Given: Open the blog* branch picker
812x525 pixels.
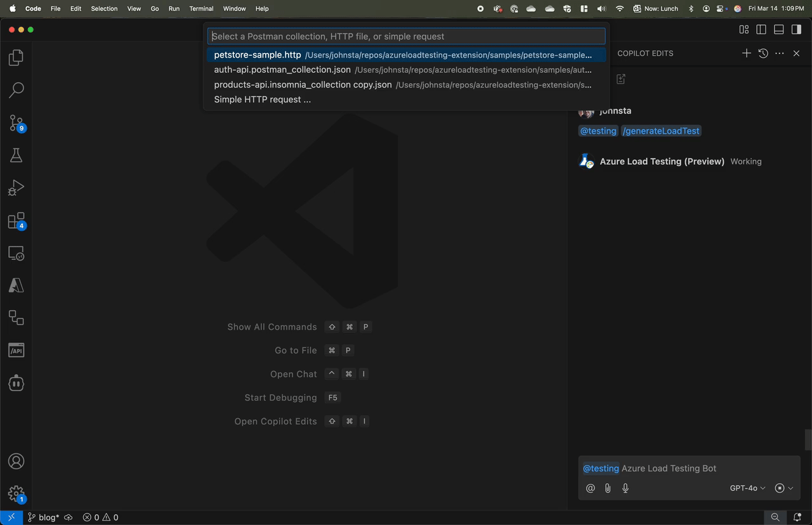Looking at the screenshot, I should point(43,517).
